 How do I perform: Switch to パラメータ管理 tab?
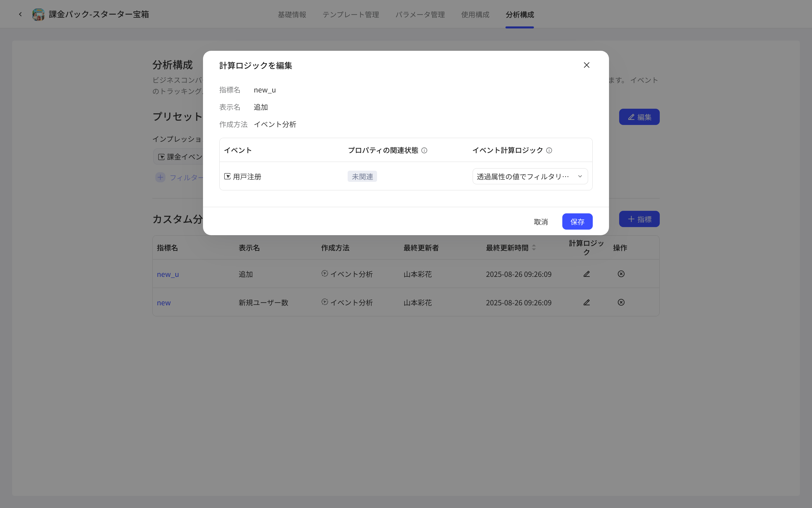click(x=420, y=14)
